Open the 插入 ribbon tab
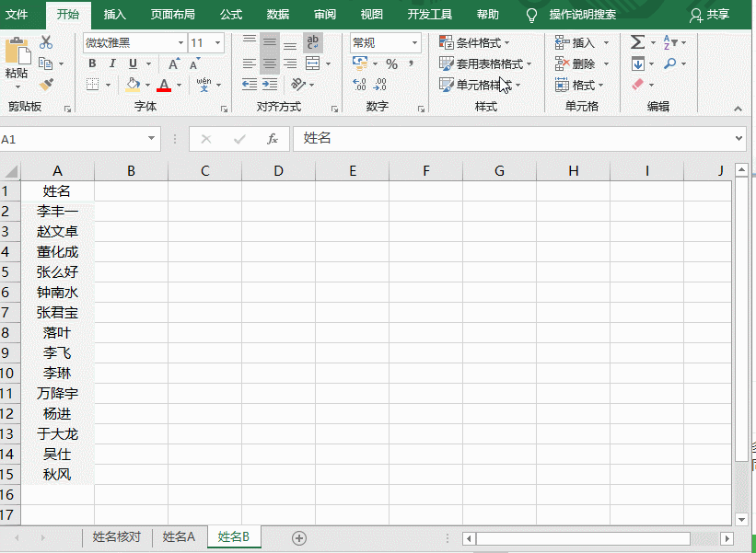The height and width of the screenshot is (553, 756). (x=115, y=15)
